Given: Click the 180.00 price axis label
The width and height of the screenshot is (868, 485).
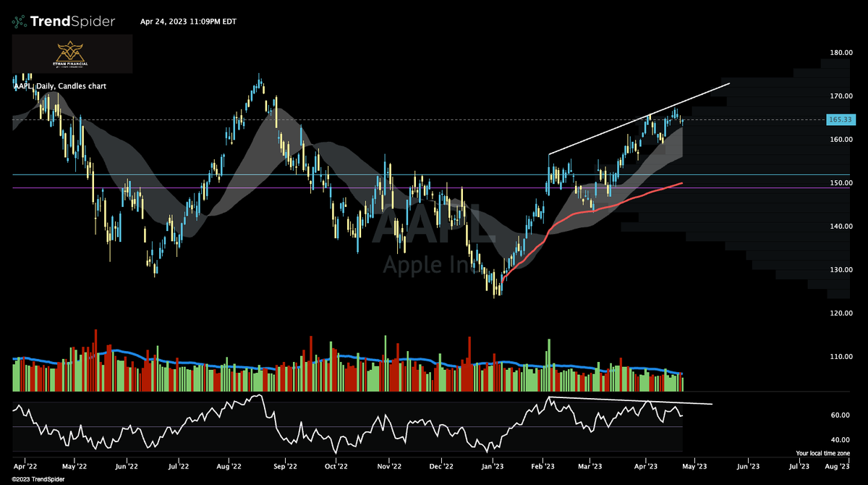Looking at the screenshot, I should pyautogui.click(x=841, y=53).
